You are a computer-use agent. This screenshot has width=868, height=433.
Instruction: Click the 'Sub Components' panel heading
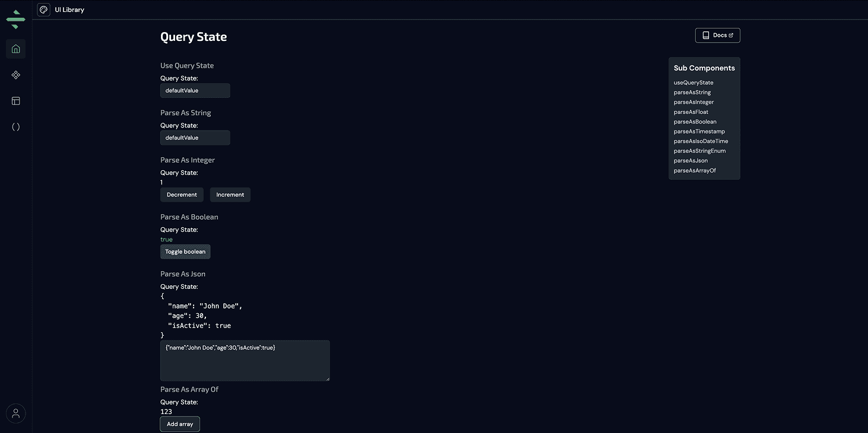[704, 68]
